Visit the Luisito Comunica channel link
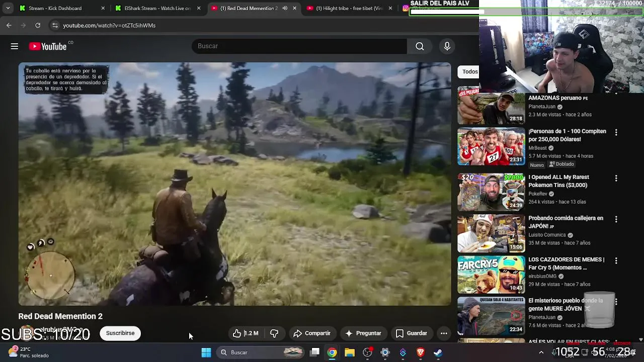Screen dimensions: 644x362 (547, 235)
